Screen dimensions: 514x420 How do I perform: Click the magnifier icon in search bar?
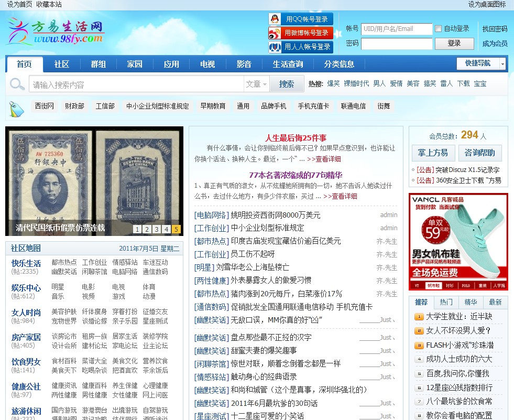point(17,84)
